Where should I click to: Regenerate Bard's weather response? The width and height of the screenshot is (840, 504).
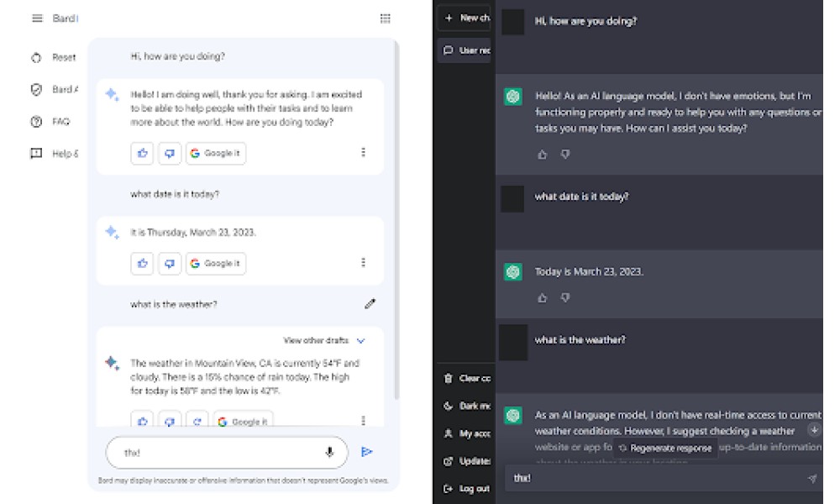point(197,419)
